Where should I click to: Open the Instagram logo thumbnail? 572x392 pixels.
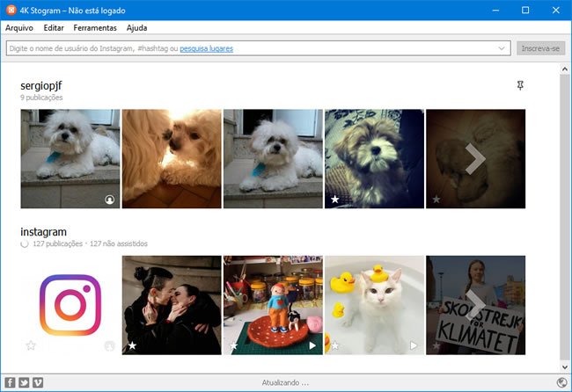pyautogui.click(x=70, y=305)
